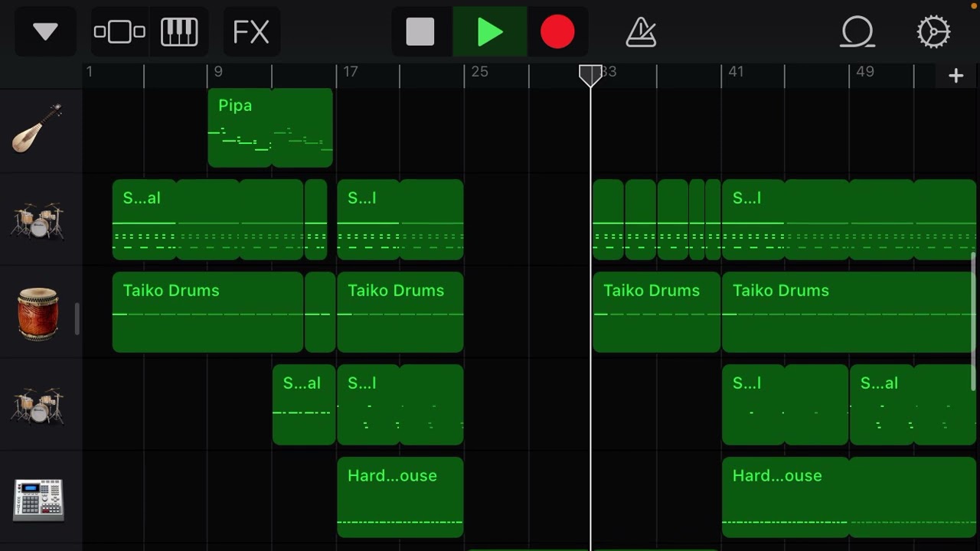Select the Pipa track instrument icon
Viewport: 980px width, 551px height.
coord(38,128)
